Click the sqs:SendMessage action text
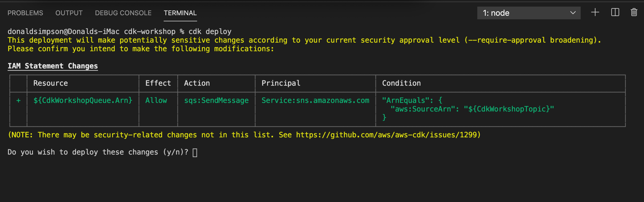 (216, 100)
